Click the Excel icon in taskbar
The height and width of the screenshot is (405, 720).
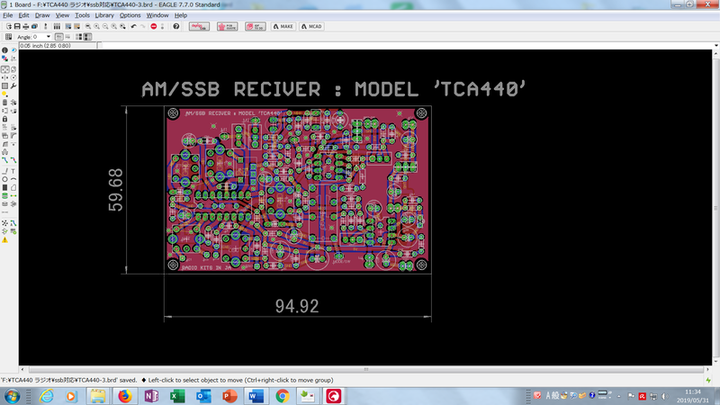coord(175,396)
